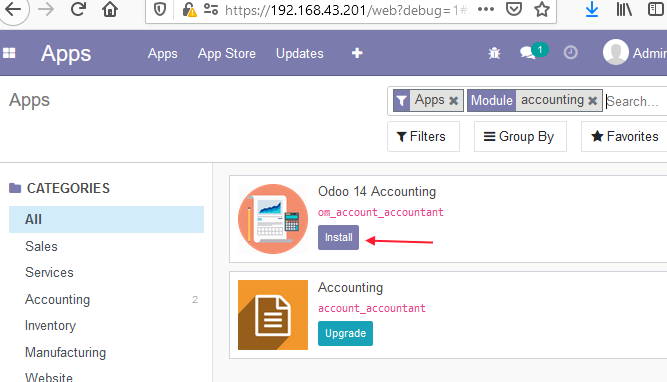
Task: Click the site permissions icon in address bar
Action: click(x=211, y=9)
